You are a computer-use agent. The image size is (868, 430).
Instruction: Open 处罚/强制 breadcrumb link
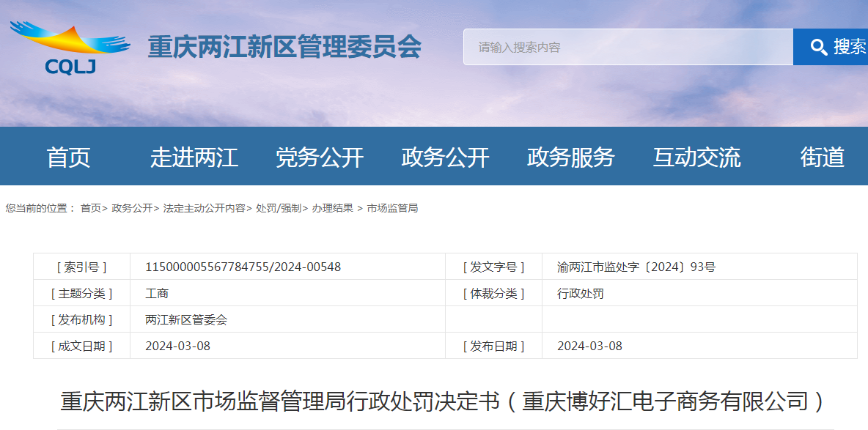pyautogui.click(x=279, y=209)
